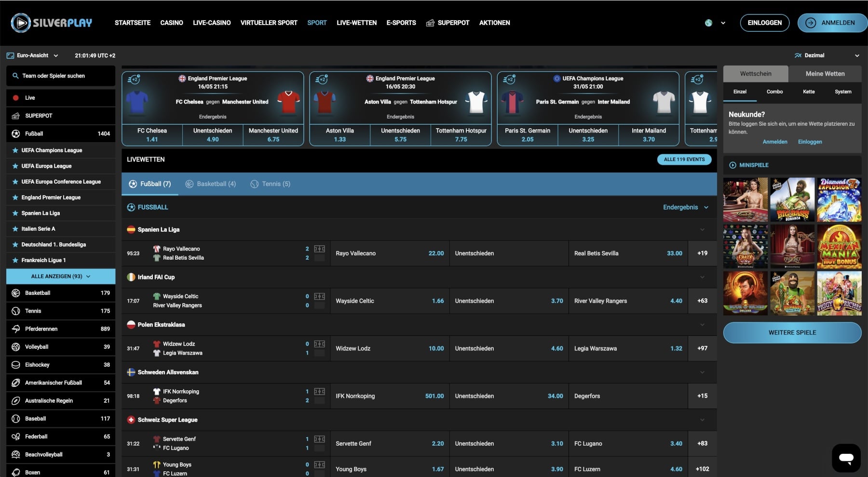
Task: Select the Tennis icon in sidebar
Action: point(15,311)
